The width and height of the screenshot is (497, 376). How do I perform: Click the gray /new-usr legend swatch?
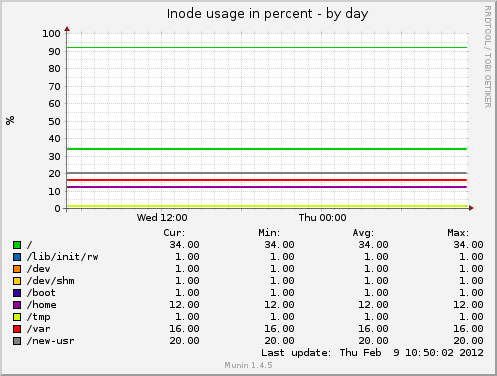[17, 341]
